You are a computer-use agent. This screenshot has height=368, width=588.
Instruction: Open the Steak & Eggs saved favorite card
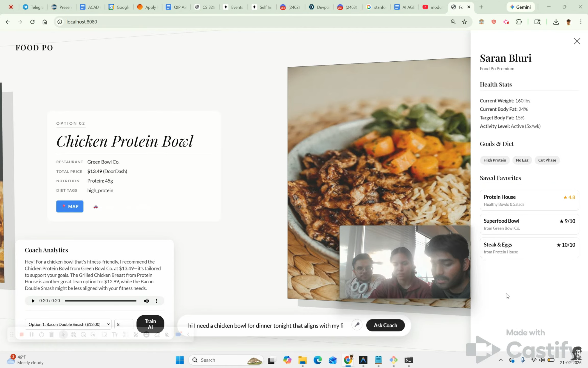click(529, 248)
